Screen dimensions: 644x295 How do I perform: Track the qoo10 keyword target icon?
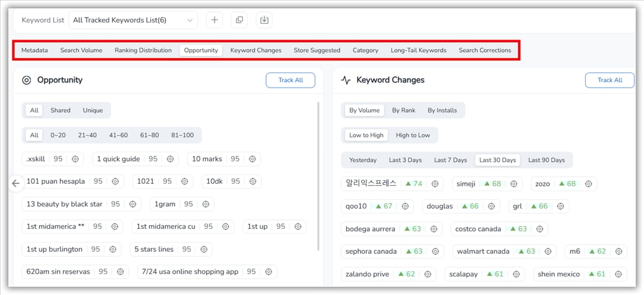(405, 206)
